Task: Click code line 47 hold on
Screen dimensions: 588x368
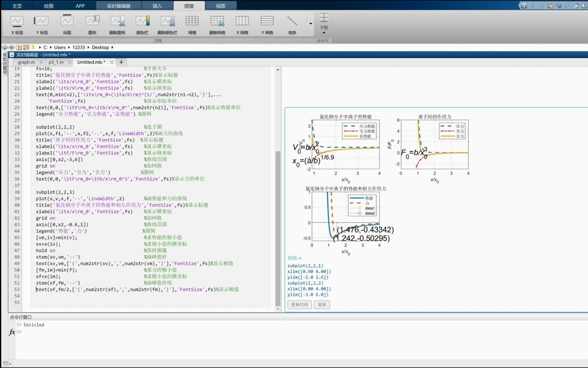Action: 46,251
